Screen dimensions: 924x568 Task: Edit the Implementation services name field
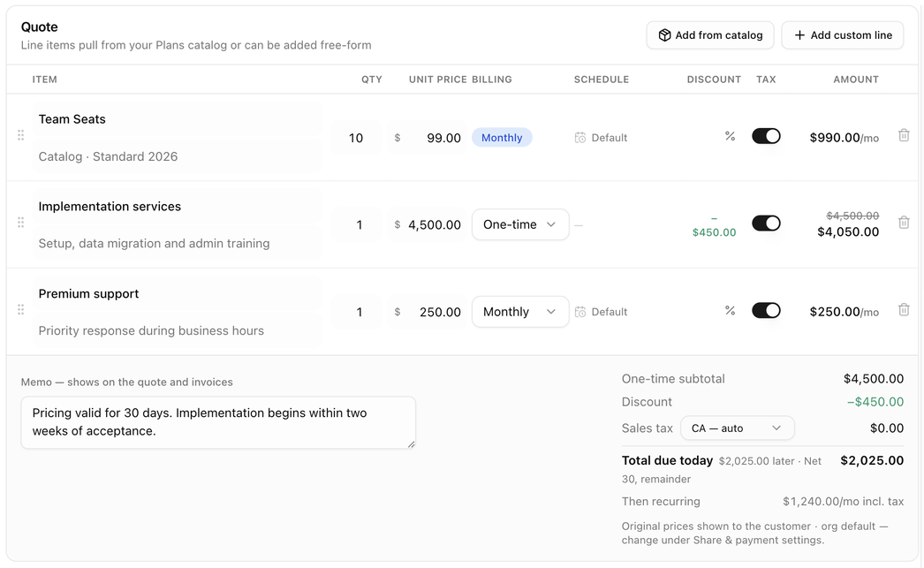pyautogui.click(x=177, y=207)
